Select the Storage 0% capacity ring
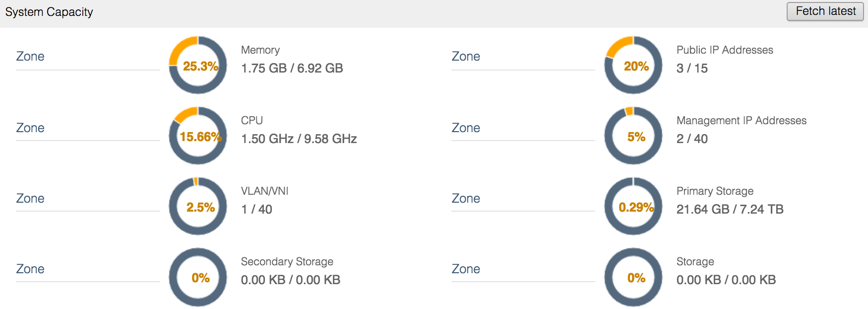The width and height of the screenshot is (868, 309). pyautogui.click(x=633, y=277)
